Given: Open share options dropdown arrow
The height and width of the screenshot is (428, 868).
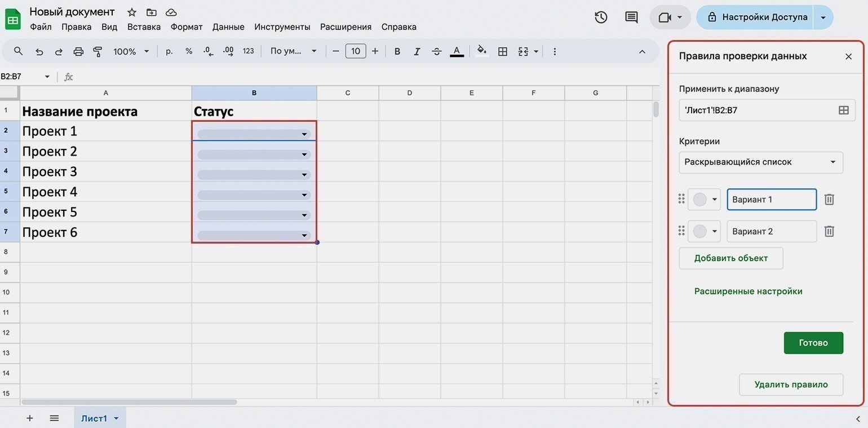Looking at the screenshot, I should point(823,17).
